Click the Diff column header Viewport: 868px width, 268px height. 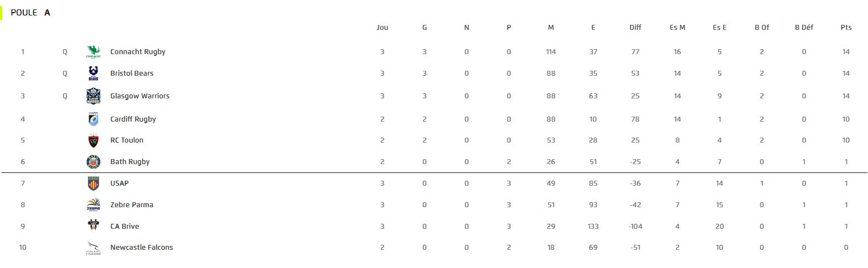[635, 27]
